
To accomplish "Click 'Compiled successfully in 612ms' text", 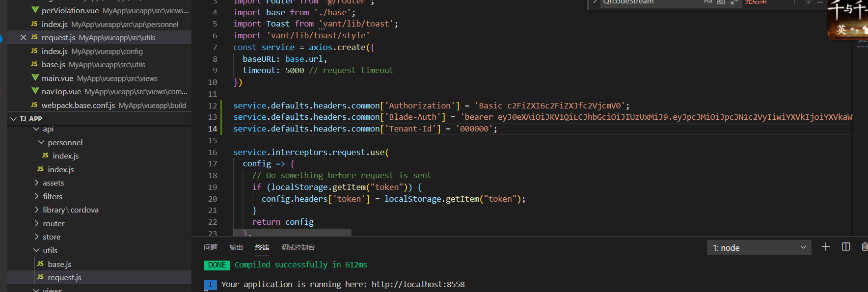I will pyautogui.click(x=300, y=265).
